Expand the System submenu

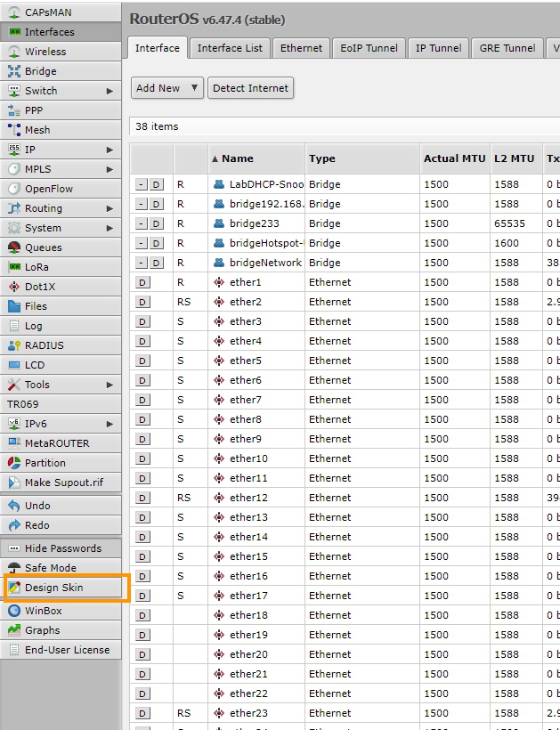click(110, 228)
